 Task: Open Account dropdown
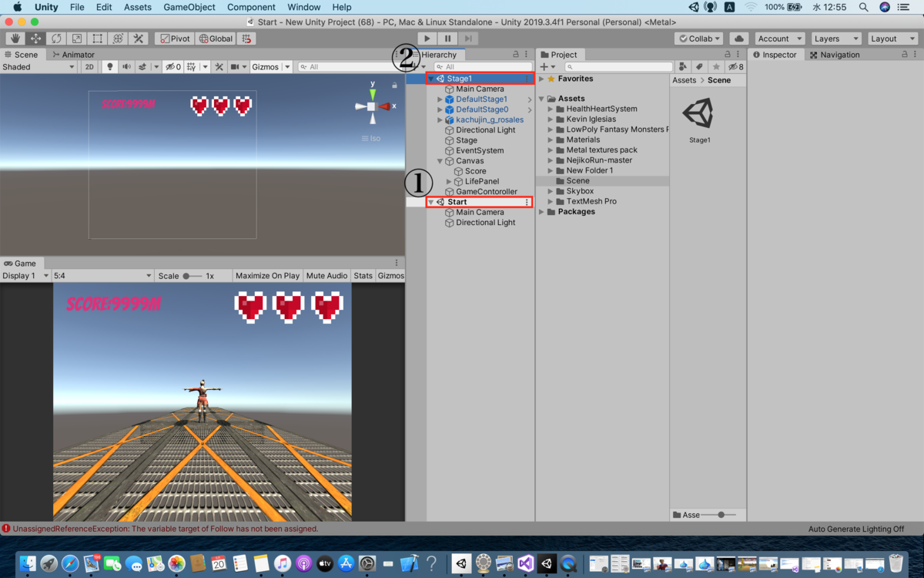point(780,39)
